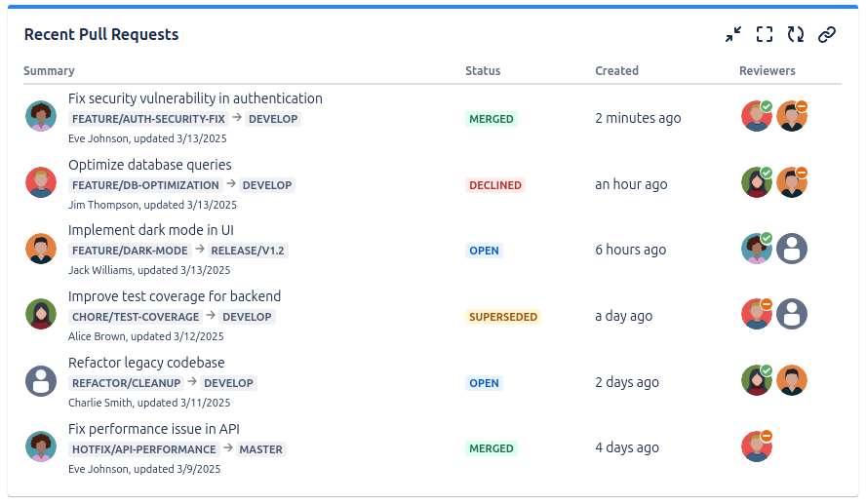
Task: Click the HOTFIX/API-PERFORMANCE branch tag
Action: tap(144, 449)
